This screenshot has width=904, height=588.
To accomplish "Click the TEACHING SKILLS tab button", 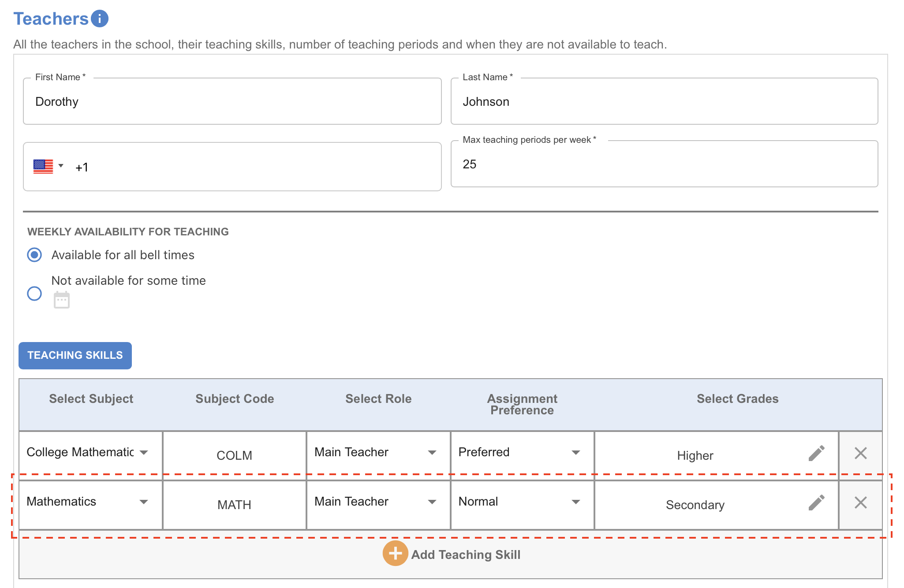I will coord(75,355).
